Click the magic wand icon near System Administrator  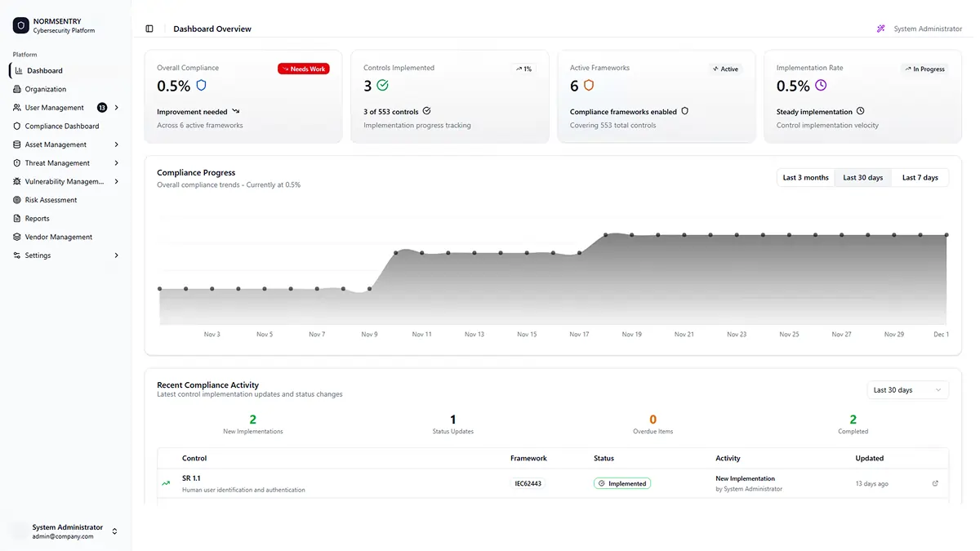(881, 29)
